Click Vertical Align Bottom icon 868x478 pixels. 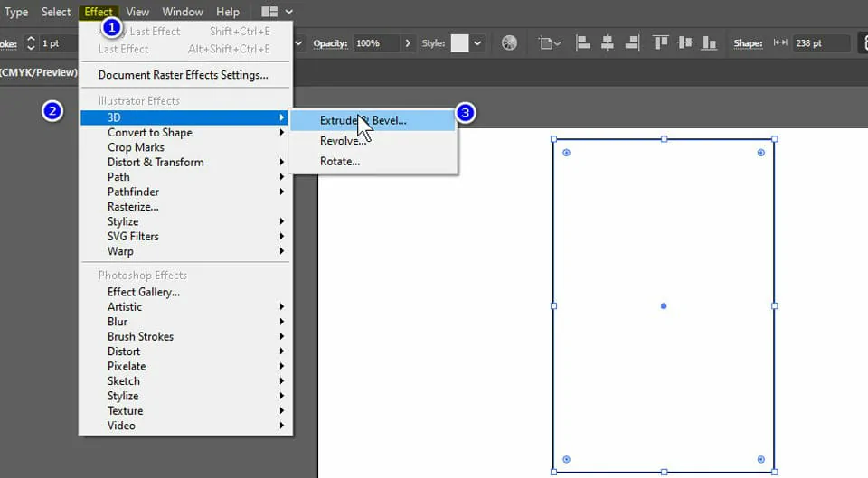click(709, 43)
